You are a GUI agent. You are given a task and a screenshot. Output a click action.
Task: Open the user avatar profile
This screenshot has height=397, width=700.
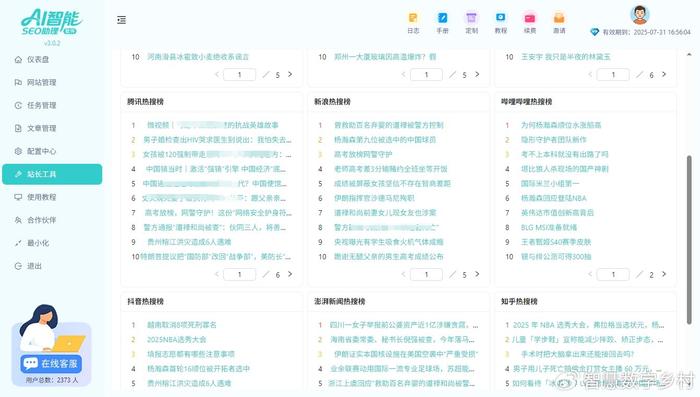click(640, 15)
